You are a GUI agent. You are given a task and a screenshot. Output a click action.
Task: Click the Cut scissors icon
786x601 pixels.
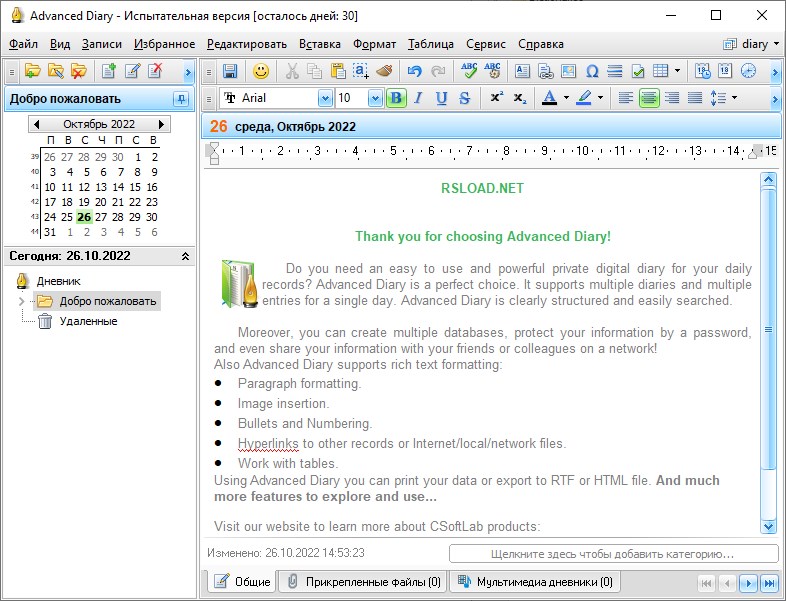pos(292,71)
